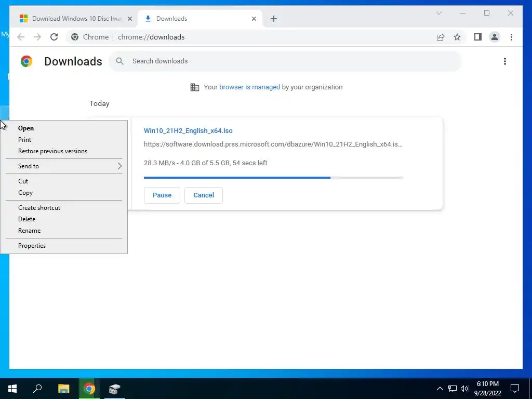Go back with the browser back arrow
Viewport: 532px width, 399px height.
21,37
